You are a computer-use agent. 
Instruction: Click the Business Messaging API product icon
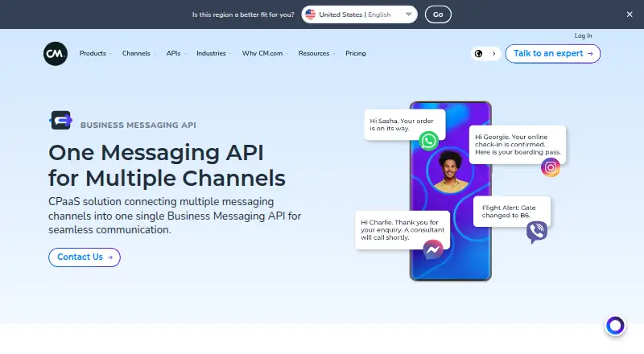tap(61, 121)
